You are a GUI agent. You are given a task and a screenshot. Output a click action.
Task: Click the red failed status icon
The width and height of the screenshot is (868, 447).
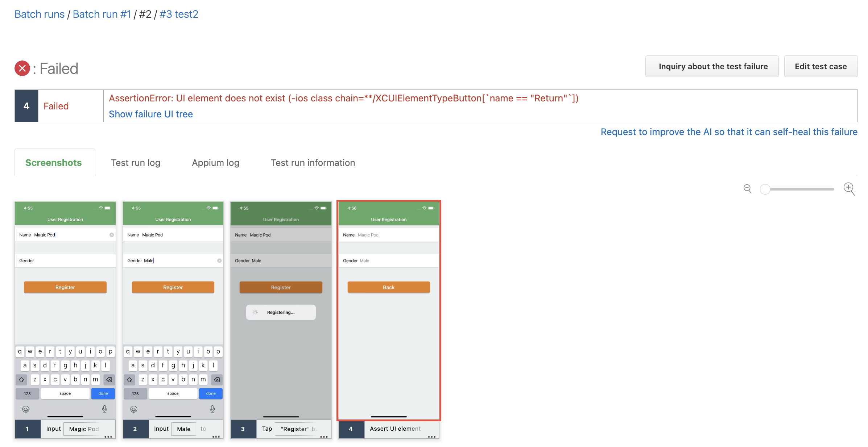(22, 68)
